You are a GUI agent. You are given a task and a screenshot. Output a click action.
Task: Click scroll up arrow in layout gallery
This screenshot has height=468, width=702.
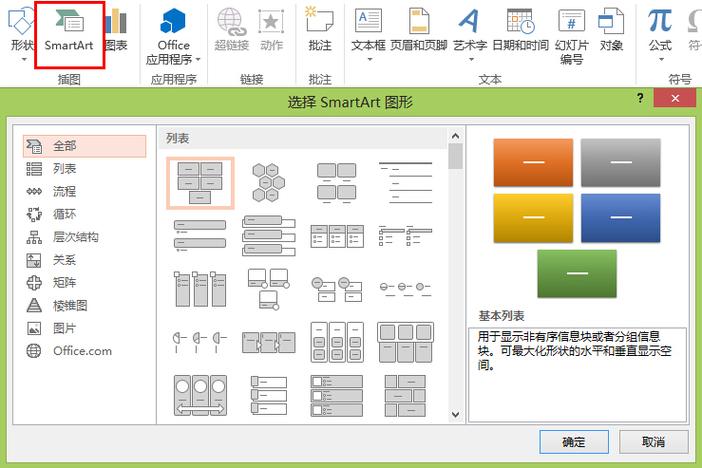click(x=455, y=136)
